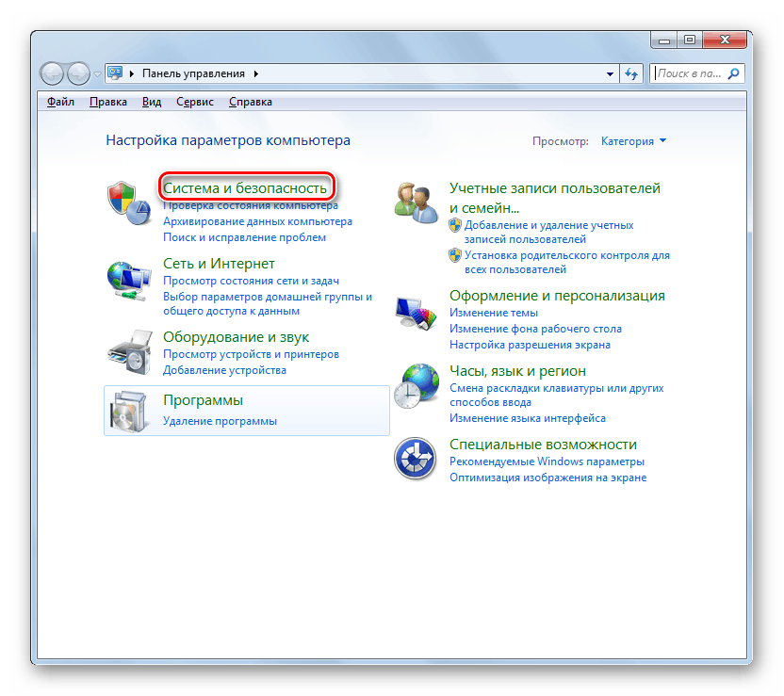The image size is (784, 696).
Task: Click 'Установка родительского контроля для всех пользователей' link
Action: (567, 263)
